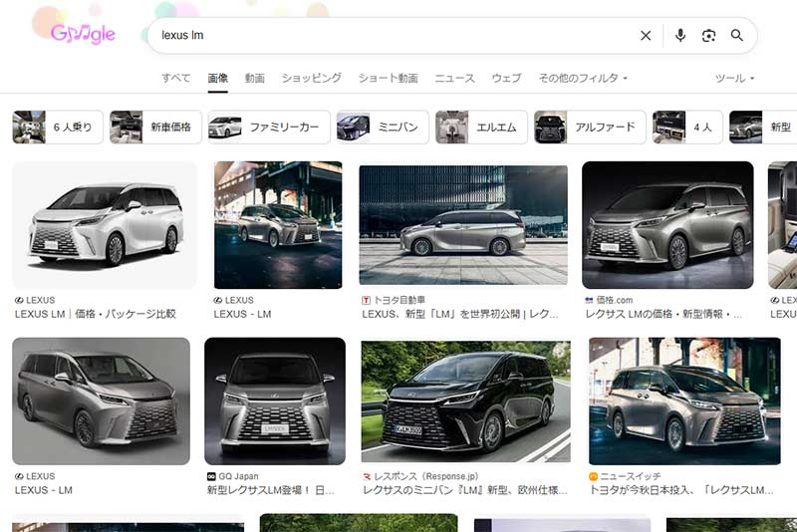Open the night street Lexus LM thumbnail

point(278,225)
